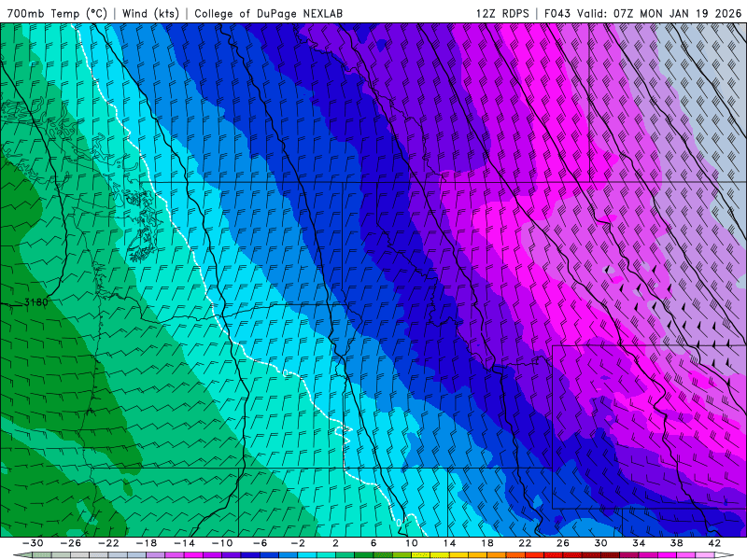Click the −30 colorbar value

(33, 543)
